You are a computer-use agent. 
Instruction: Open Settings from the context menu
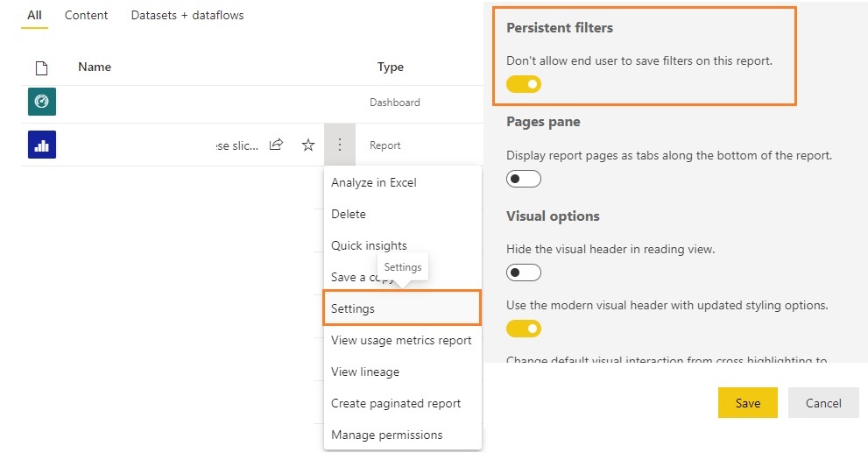click(x=402, y=308)
